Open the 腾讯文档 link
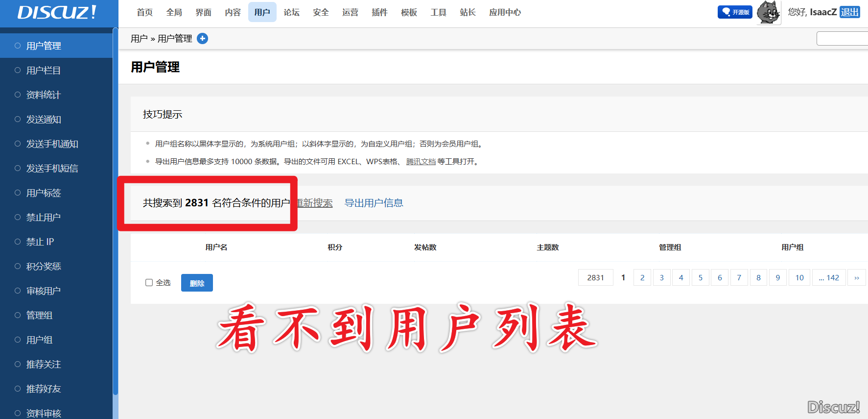The image size is (868, 419). (421, 161)
